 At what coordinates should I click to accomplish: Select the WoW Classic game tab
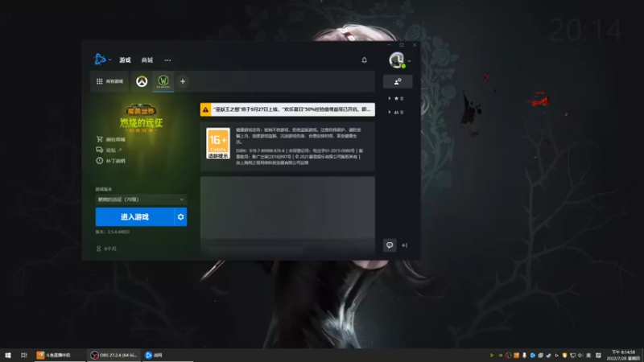tap(163, 81)
